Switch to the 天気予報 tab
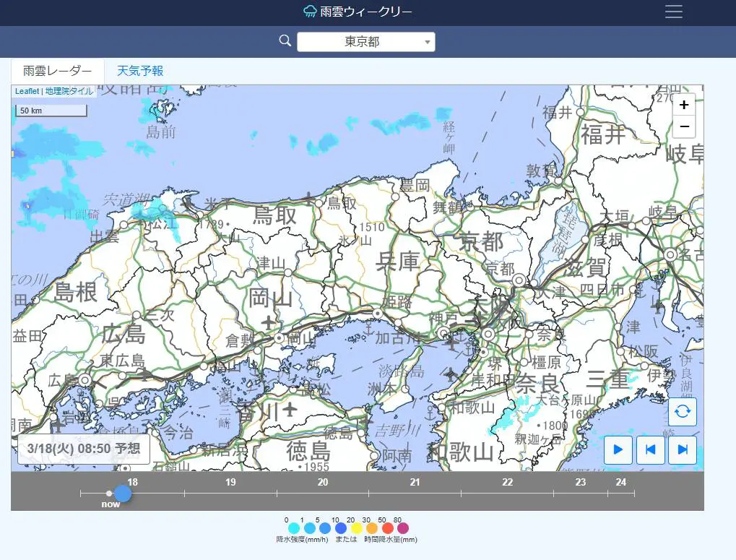Image resolution: width=736 pixels, height=560 pixels. (x=140, y=71)
